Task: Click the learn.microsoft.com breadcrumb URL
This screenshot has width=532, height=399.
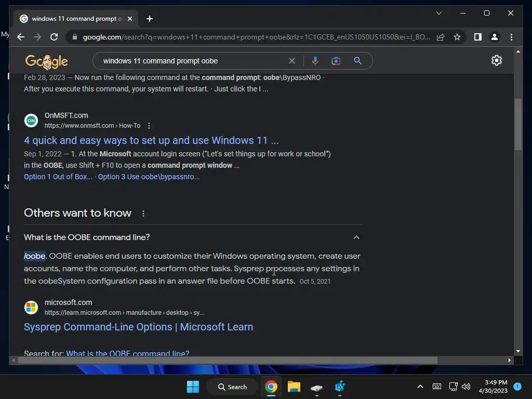Action: click(x=124, y=313)
